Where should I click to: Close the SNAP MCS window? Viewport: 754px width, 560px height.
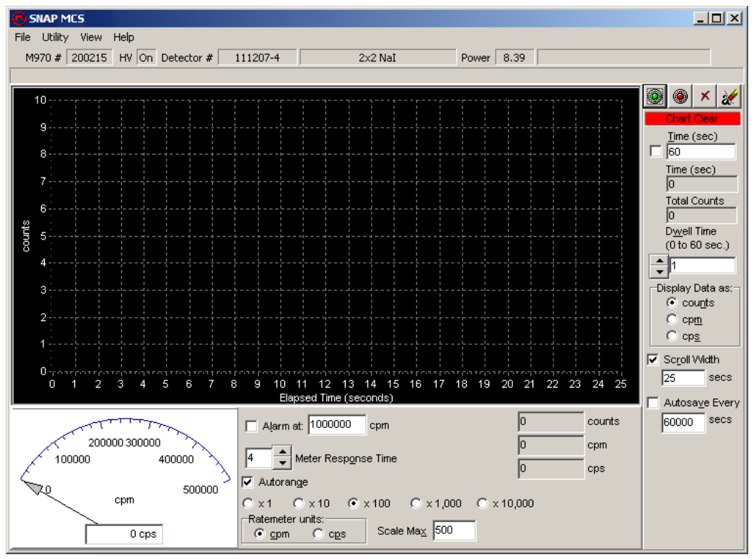tap(735, 19)
